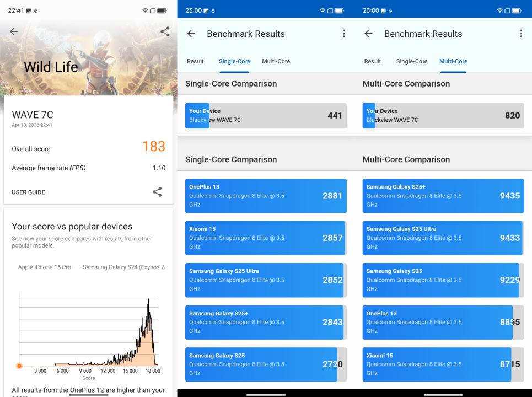Open Samsung Galaxy S25 multi-core 9229
The height and width of the screenshot is (397, 532).
[443, 280]
